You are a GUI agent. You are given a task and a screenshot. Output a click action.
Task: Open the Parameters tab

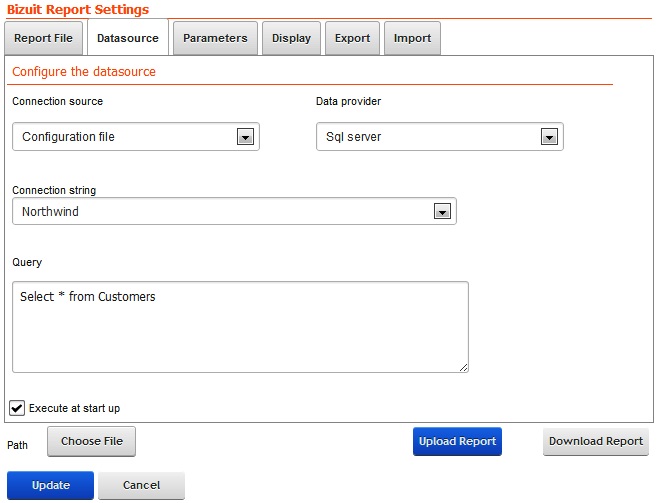tap(215, 38)
